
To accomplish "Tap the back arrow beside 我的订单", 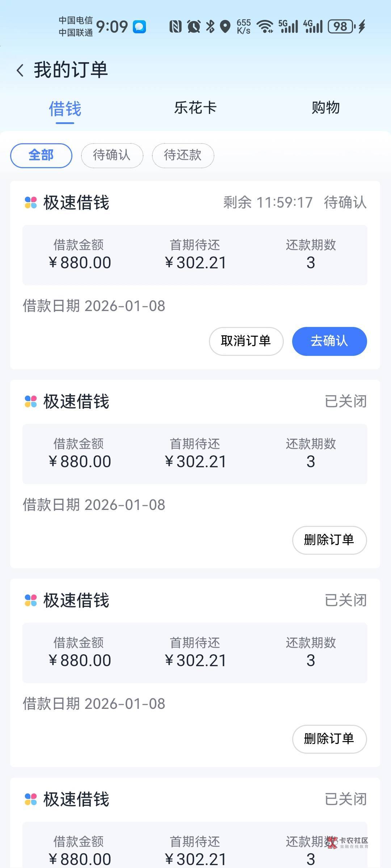I will [20, 70].
